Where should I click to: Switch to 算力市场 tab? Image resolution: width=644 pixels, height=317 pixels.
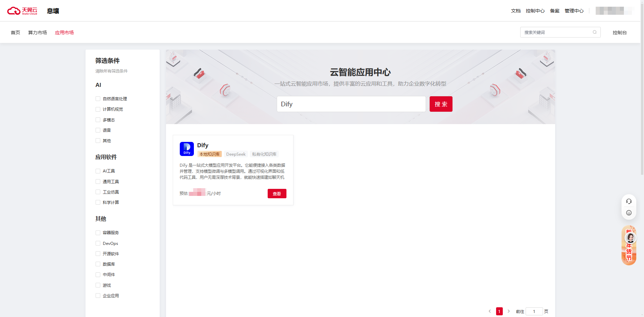[x=38, y=33]
